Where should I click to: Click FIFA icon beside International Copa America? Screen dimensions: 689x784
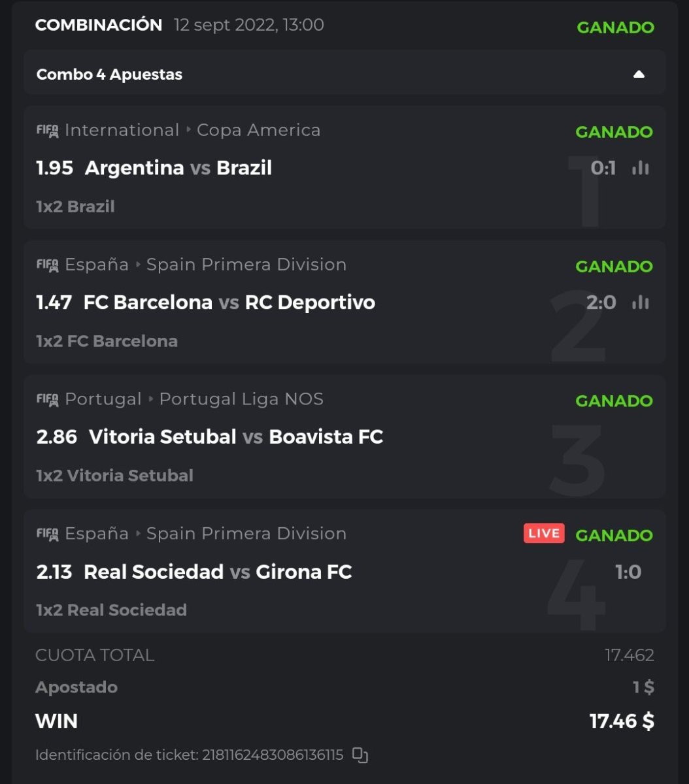[x=47, y=131]
